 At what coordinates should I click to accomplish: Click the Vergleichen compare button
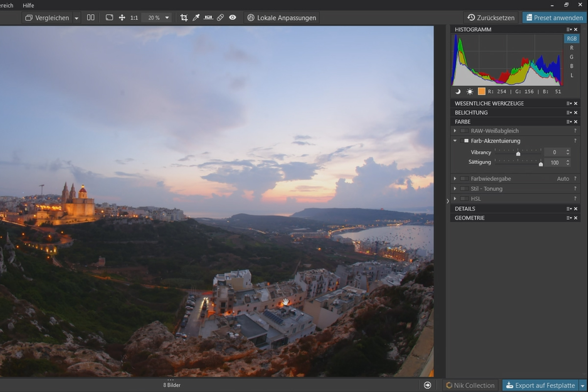47,18
